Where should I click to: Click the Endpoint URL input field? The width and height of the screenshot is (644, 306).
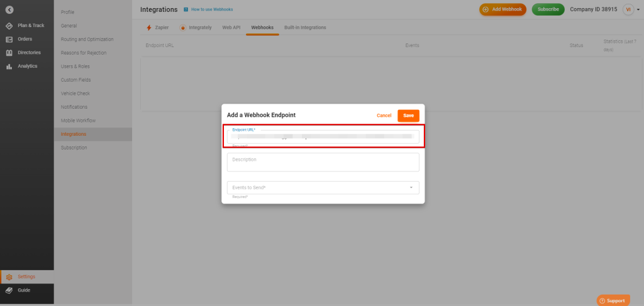(323, 136)
